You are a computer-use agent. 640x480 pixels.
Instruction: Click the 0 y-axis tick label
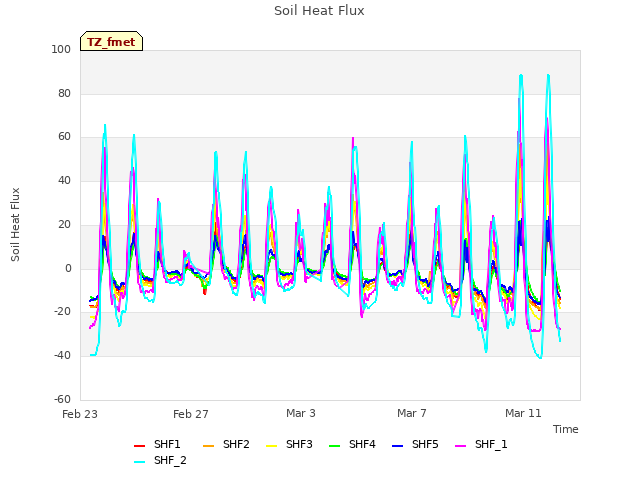(x=68, y=269)
